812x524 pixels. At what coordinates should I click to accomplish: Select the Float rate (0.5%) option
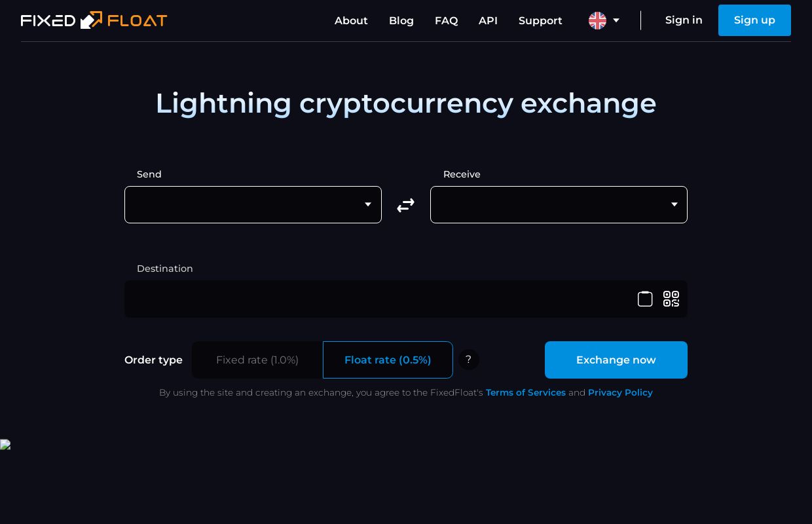click(x=388, y=360)
